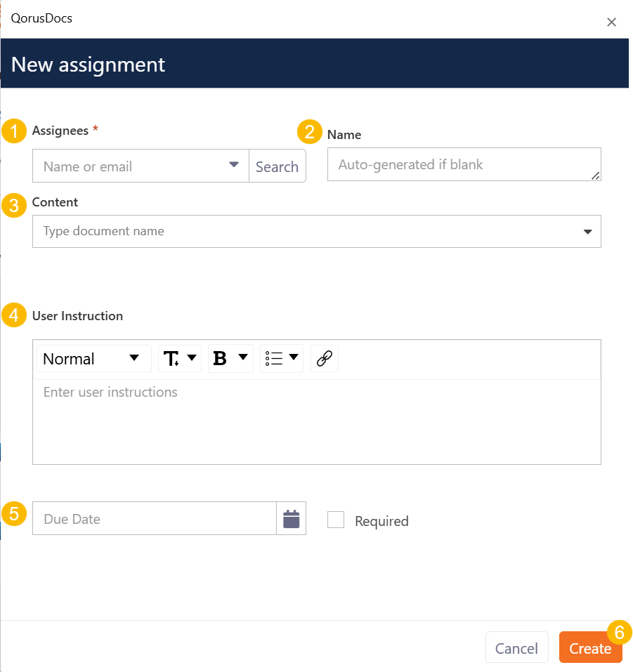Expand the Assignees dropdown arrow
Viewport: 633px width, 672px height.
(234, 165)
